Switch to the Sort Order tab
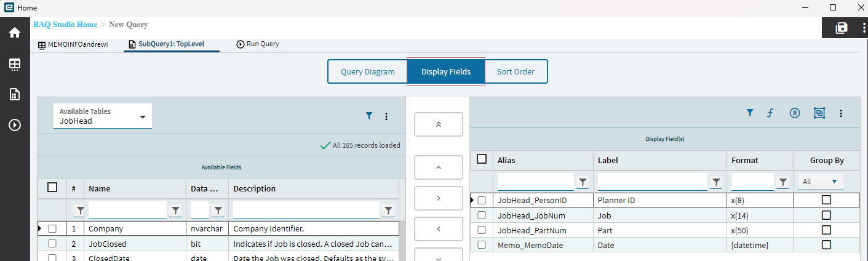The height and width of the screenshot is (261, 868). click(x=516, y=71)
